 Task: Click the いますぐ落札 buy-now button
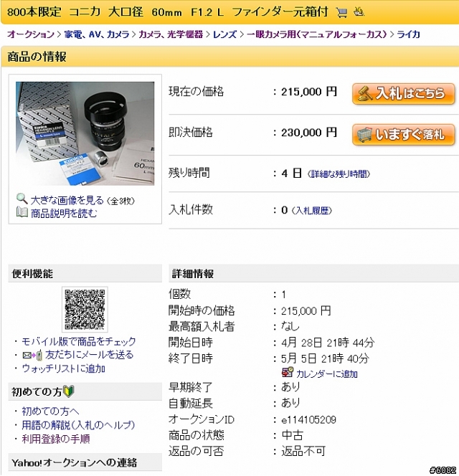(403, 135)
